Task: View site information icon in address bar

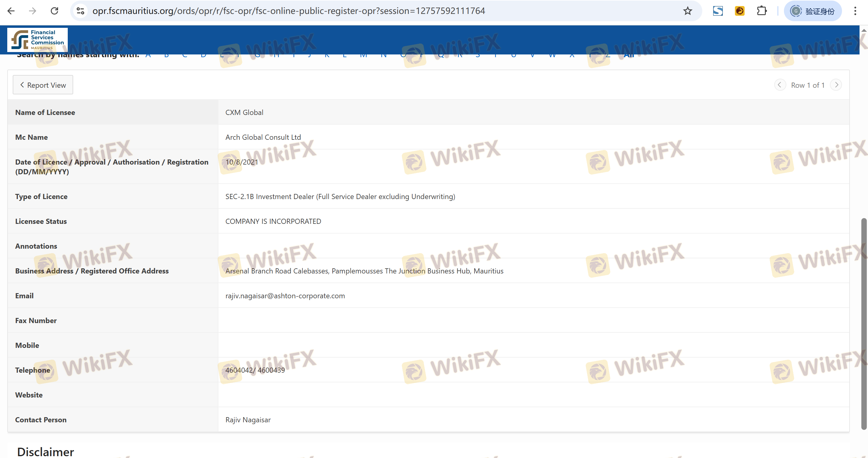Action: (80, 11)
